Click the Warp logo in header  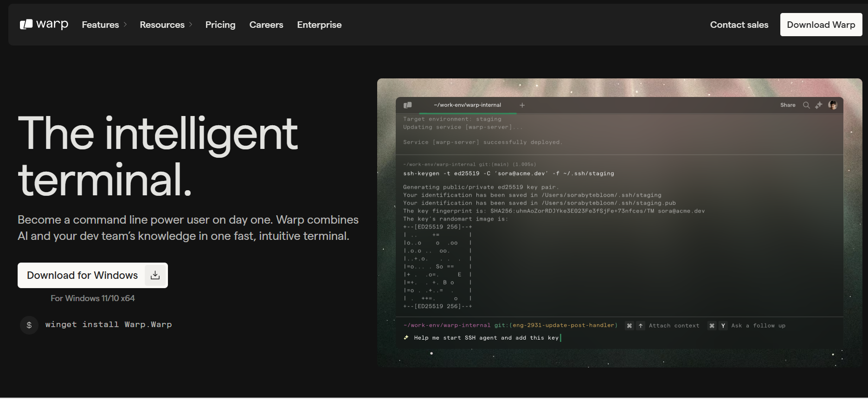(44, 24)
